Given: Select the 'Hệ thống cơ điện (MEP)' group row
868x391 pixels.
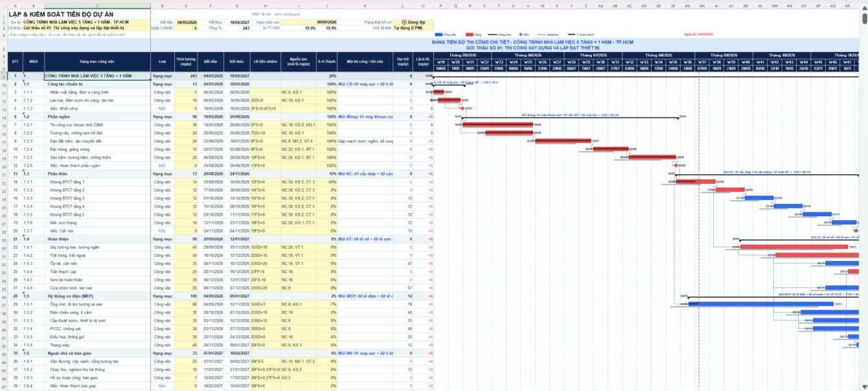Looking at the screenshot, I should pyautogui.click(x=220, y=296).
